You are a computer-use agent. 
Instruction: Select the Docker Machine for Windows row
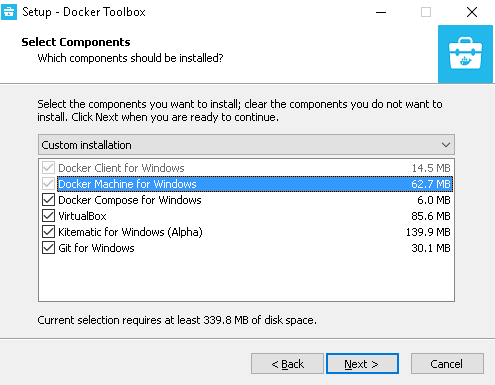pyautogui.click(x=255, y=184)
